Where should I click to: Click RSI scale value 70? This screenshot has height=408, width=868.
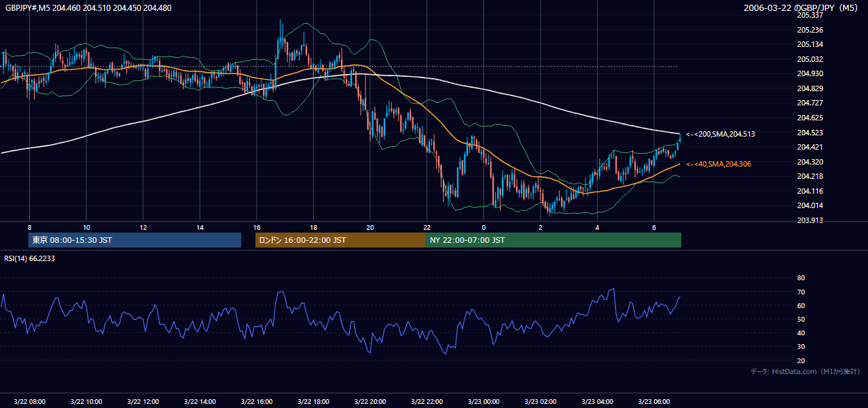[x=801, y=292]
